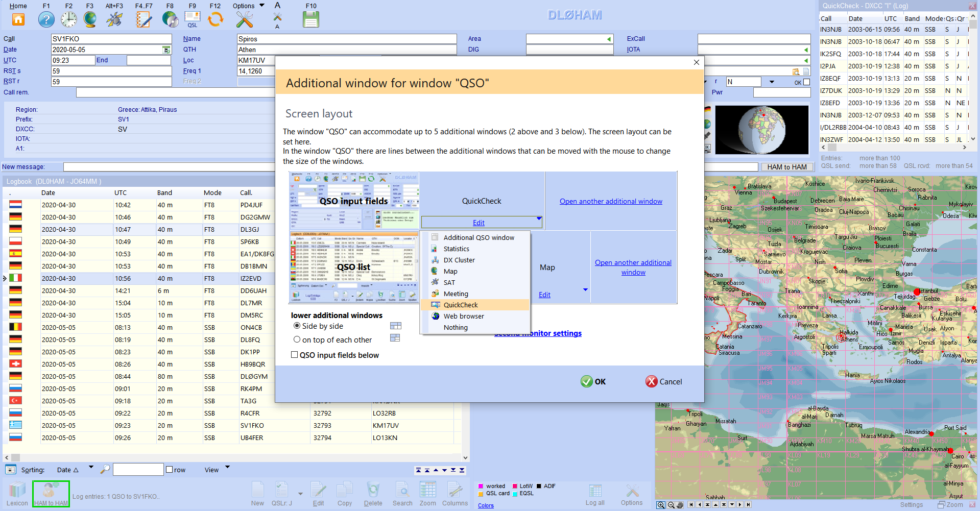Select on top of each other option

tap(297, 339)
